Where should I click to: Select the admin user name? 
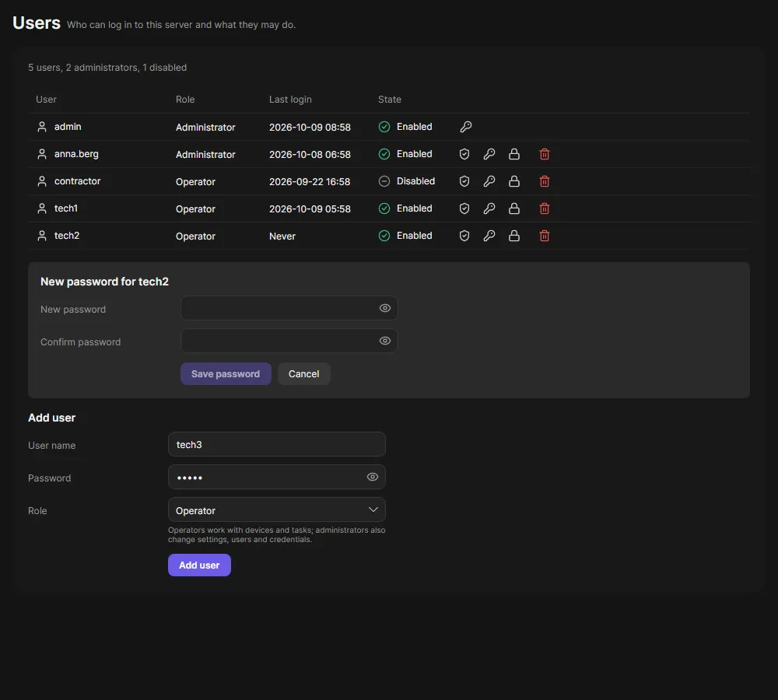point(68,127)
